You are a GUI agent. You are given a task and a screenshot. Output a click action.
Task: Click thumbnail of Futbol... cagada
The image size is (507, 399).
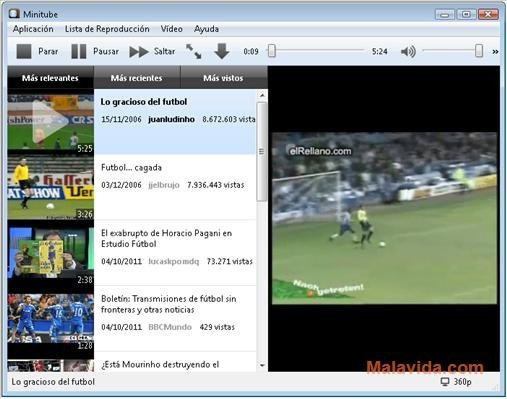[51, 187]
